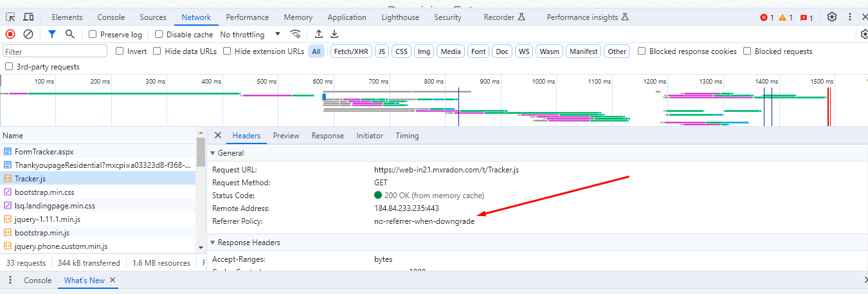Select the Img filter button
The width and height of the screenshot is (868, 294).
(424, 51)
